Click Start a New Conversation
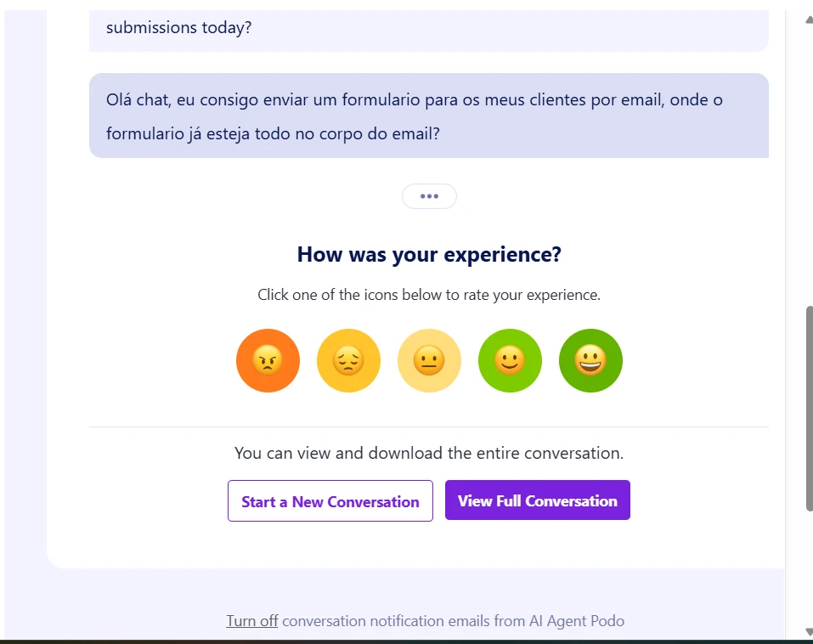The width and height of the screenshot is (813, 644). point(330,501)
